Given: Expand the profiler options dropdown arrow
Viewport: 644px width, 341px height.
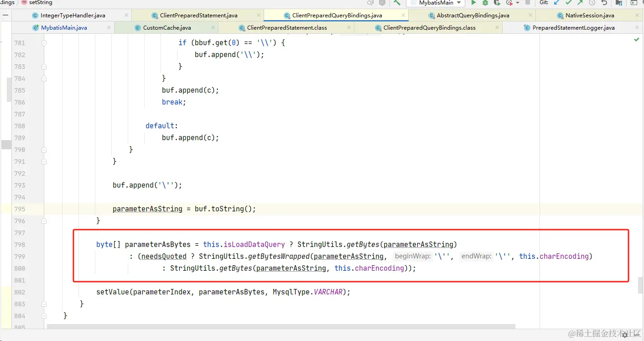Looking at the screenshot, I should (x=518, y=3).
